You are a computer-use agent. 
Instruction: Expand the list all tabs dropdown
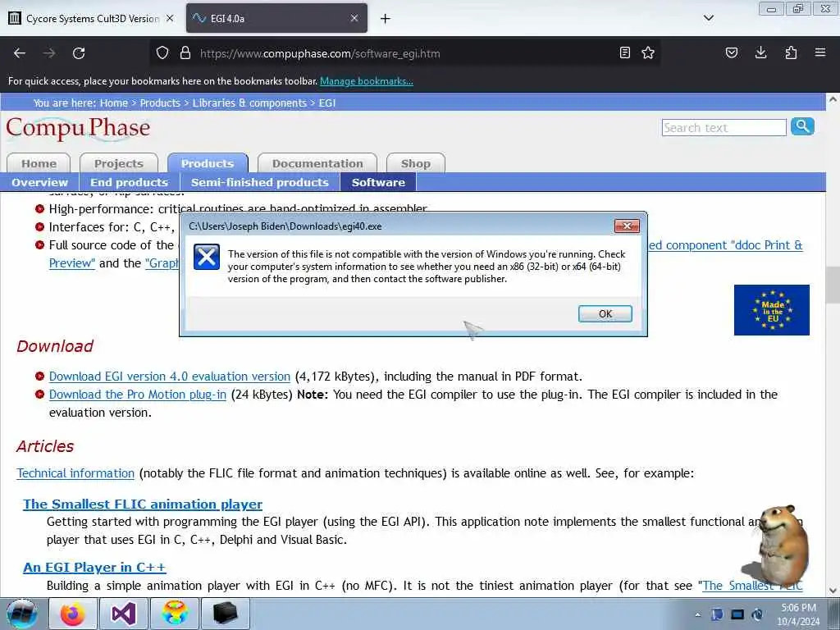708,18
